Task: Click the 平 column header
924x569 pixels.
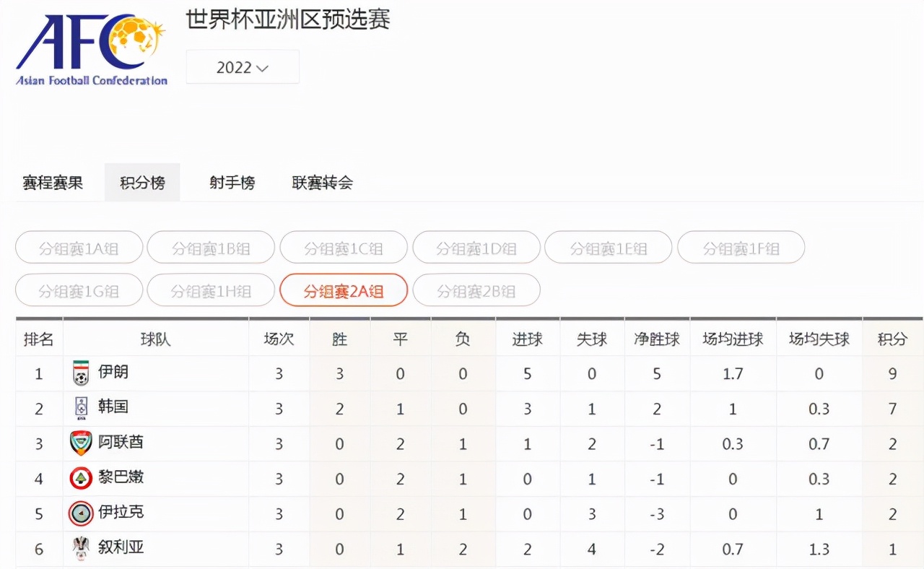Action: click(x=401, y=339)
